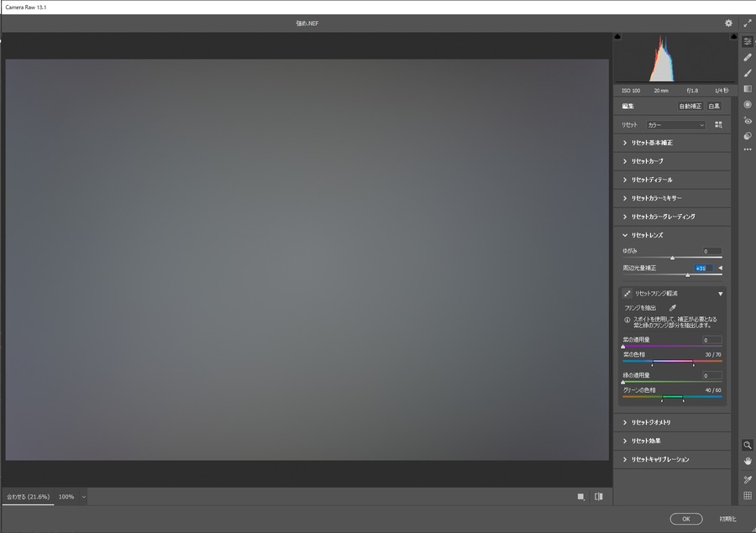Select the Spot Removal tool
Screen dimensions: 756x533
click(x=748, y=56)
